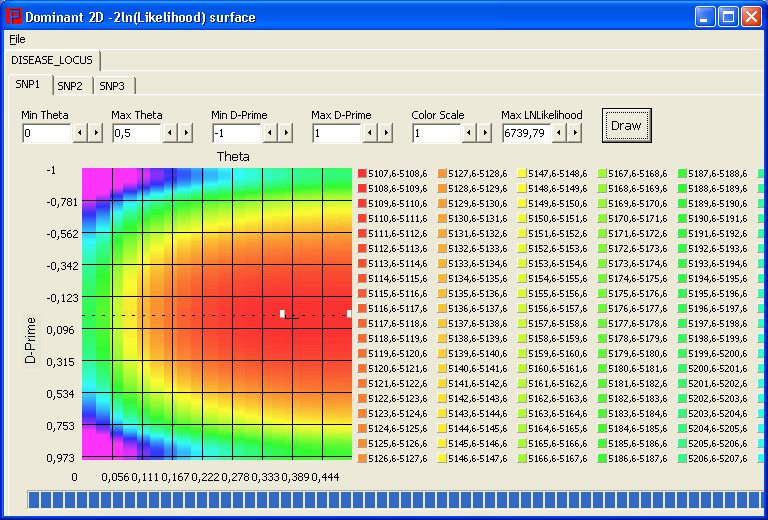Maximize the Dominant 2D window
This screenshot has height=520, width=768.
[728, 17]
